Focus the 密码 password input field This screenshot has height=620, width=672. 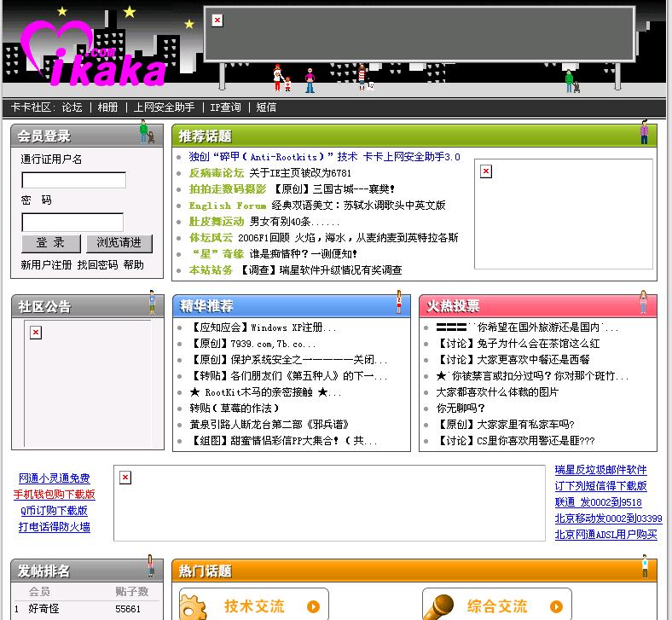[72, 223]
